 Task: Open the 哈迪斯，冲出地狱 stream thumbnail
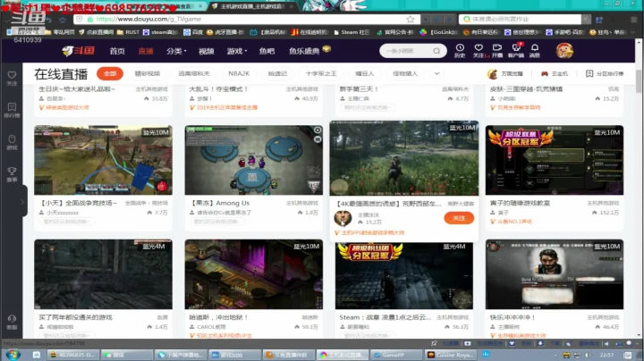coord(253,274)
